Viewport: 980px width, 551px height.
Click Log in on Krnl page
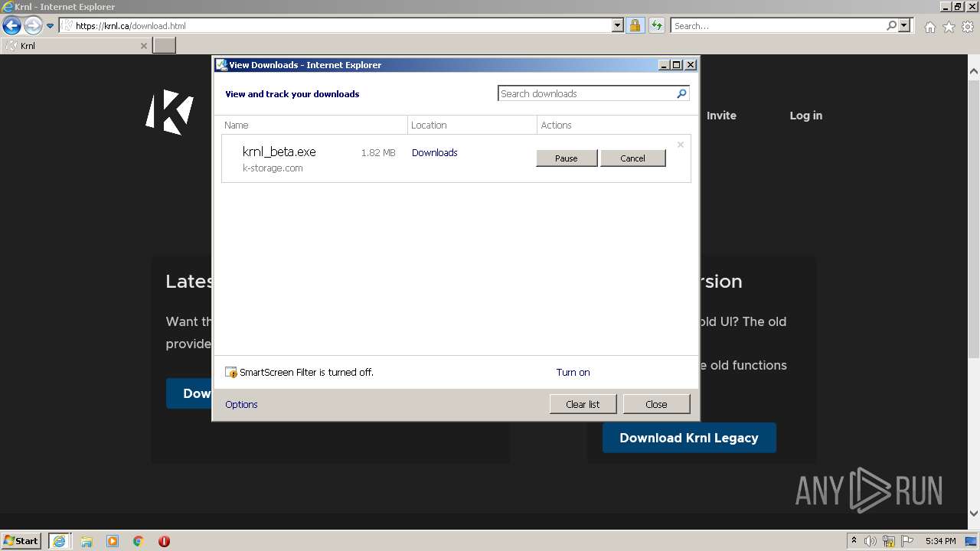coord(805,116)
